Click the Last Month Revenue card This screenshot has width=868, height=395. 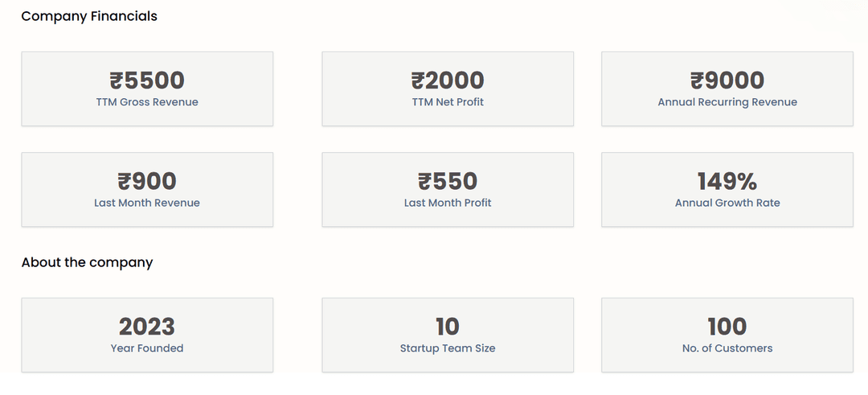coord(147,190)
